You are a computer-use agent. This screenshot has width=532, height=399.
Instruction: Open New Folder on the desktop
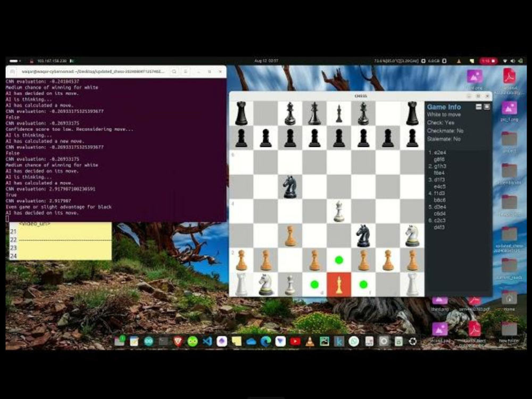click(x=509, y=331)
